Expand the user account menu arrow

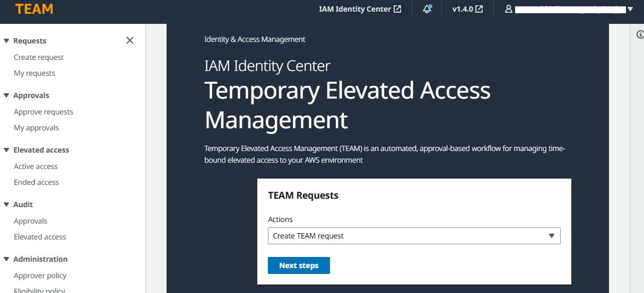tap(630, 9)
